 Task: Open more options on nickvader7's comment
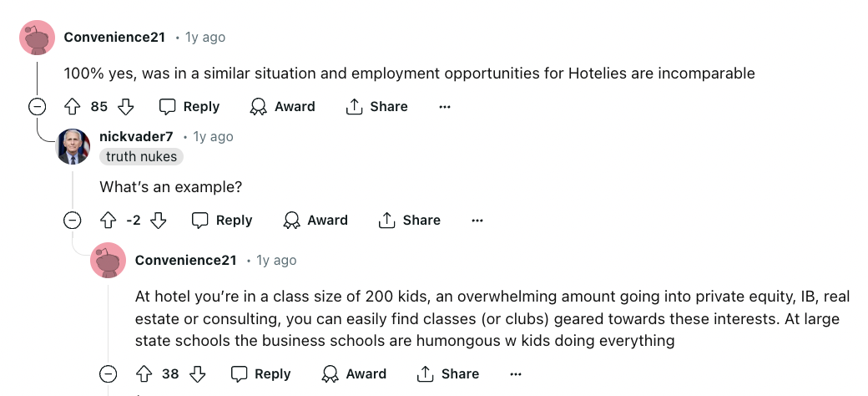477,221
